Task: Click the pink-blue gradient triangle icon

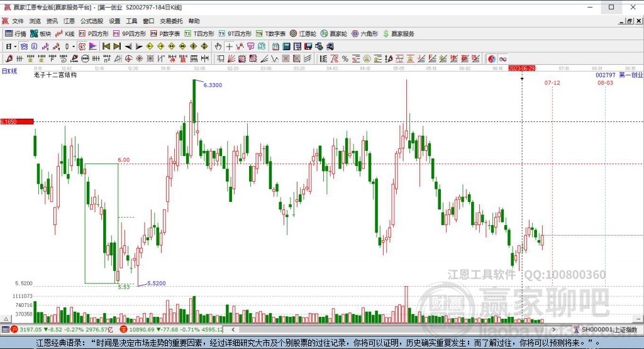Action: 93,47
